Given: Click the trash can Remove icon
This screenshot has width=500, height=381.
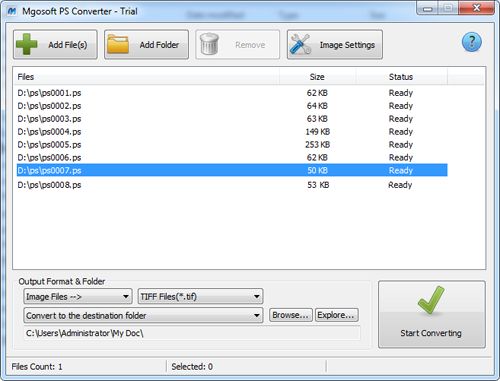Looking at the screenshot, I should coord(209,44).
